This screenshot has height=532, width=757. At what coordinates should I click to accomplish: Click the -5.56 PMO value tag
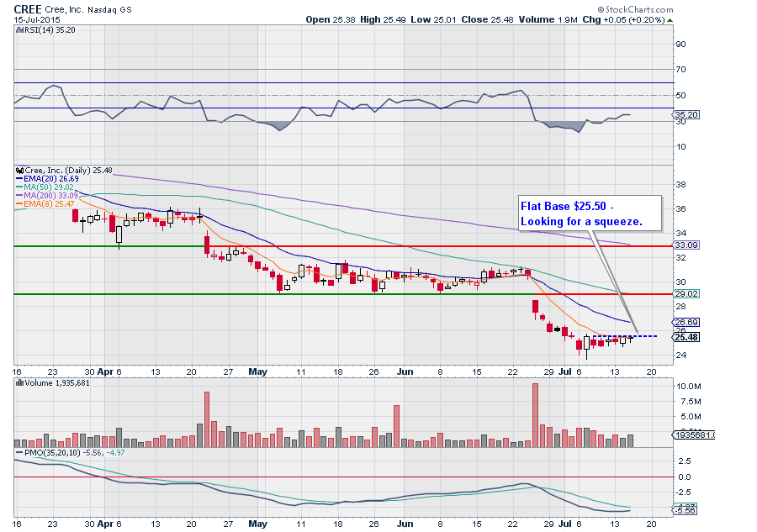click(686, 510)
